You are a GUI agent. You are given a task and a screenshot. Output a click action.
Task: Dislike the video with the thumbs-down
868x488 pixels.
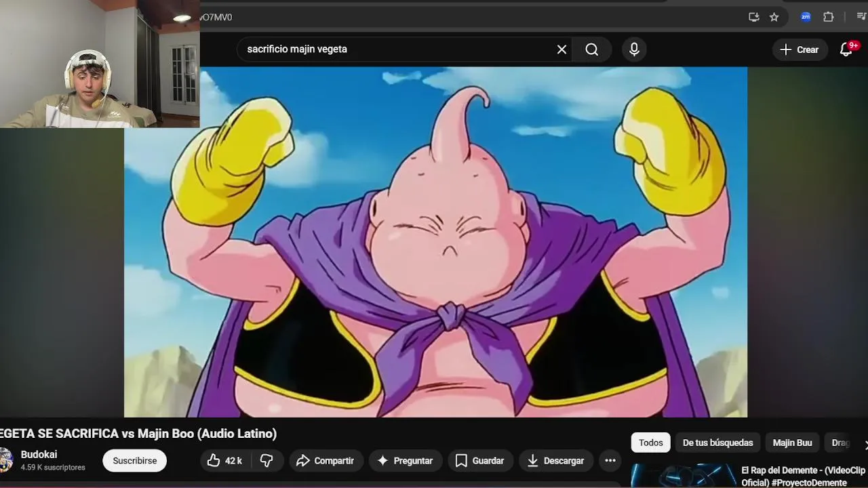click(267, 461)
